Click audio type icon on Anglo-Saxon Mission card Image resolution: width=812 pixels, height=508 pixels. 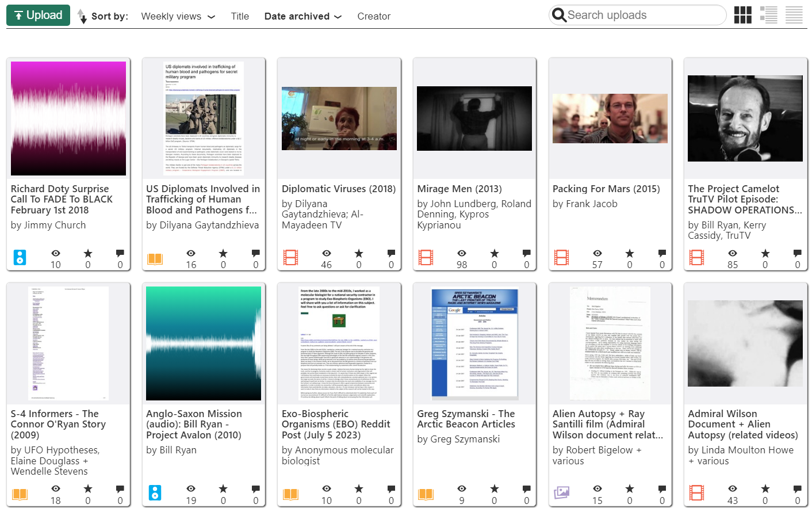(155, 492)
